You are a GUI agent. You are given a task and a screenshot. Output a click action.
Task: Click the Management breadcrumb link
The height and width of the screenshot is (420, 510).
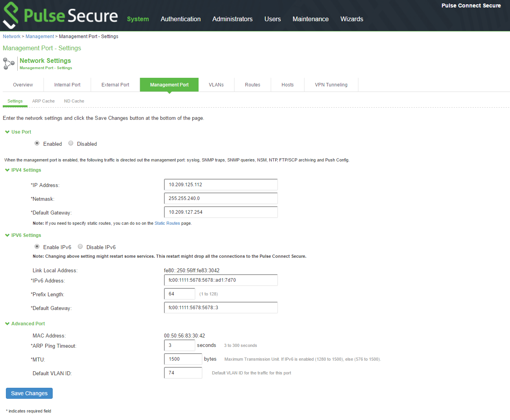tap(40, 37)
